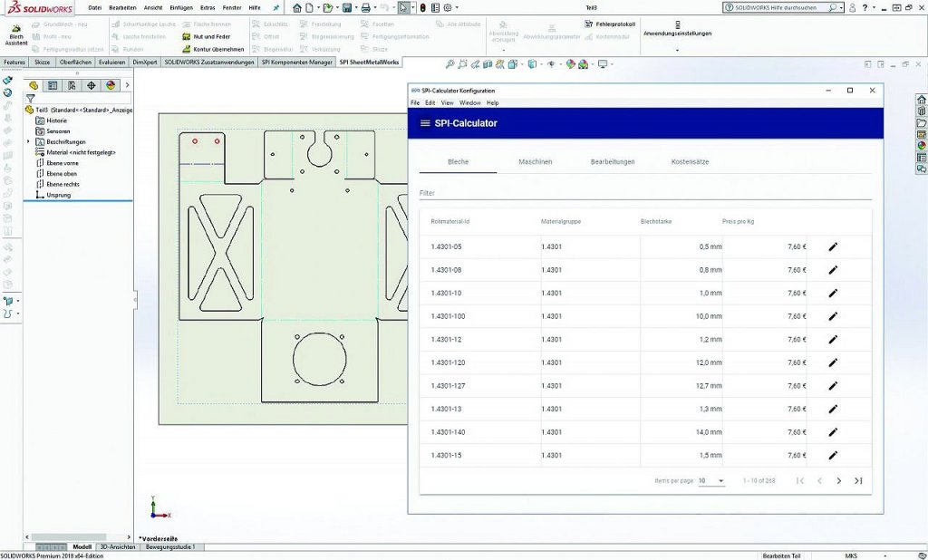The image size is (928, 560).
Task: Open the FeatureManager filter funnel icon
Action: coord(31,98)
